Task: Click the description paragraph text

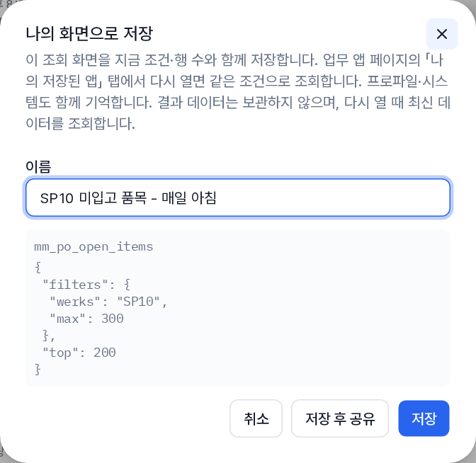Action: pos(238,91)
